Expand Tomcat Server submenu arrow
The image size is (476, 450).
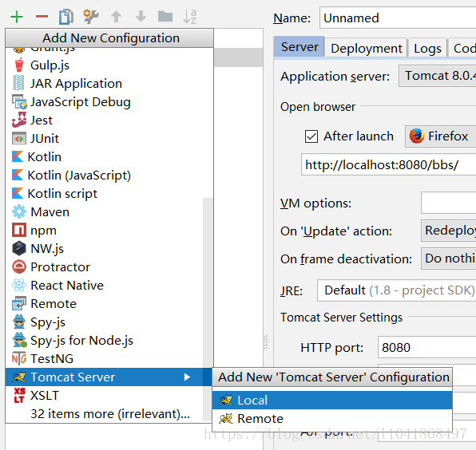point(188,377)
